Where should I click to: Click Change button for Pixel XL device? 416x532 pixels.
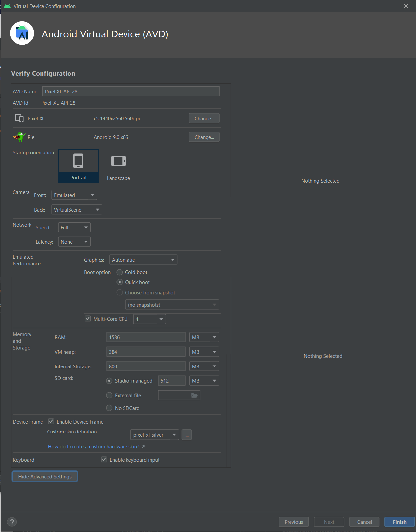204,118
